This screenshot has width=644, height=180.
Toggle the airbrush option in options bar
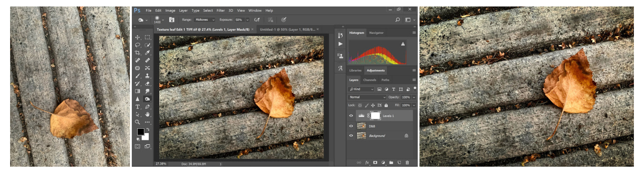click(x=257, y=20)
